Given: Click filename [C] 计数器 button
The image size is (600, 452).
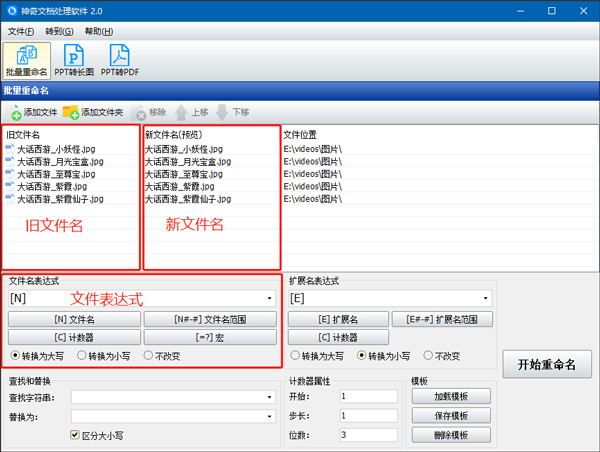Looking at the screenshot, I should pos(75,337).
